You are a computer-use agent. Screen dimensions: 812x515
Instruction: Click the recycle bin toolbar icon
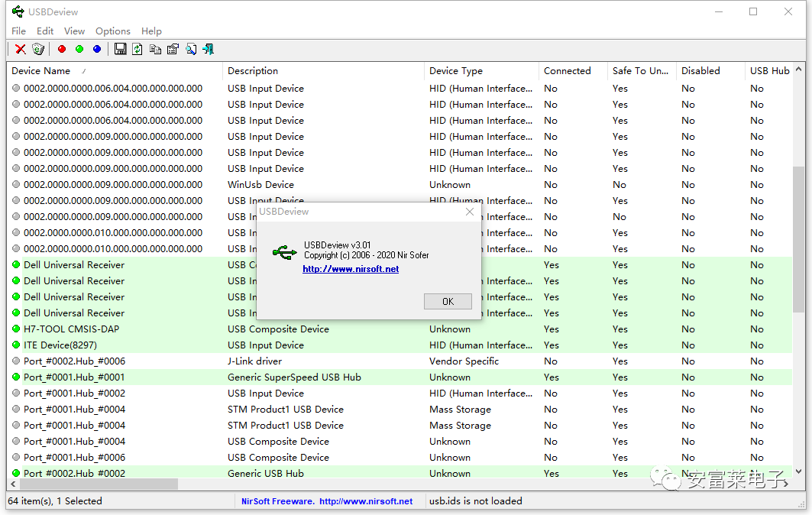click(x=37, y=49)
